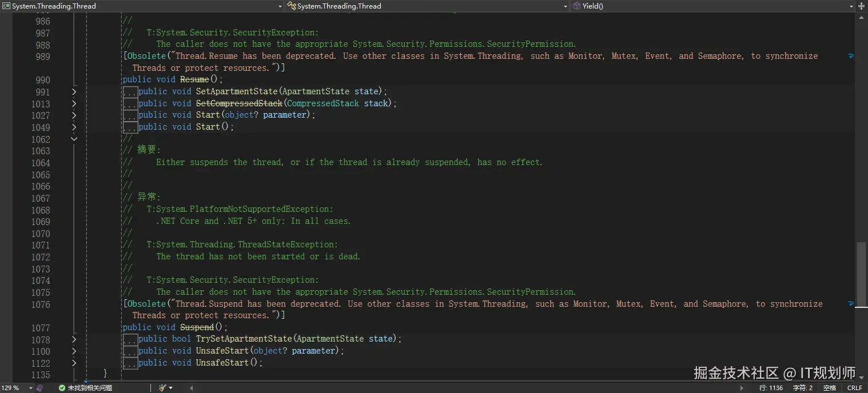Expand UnsafeStart(object? parameter) at line 1100
The image size is (868, 393).
(x=74, y=351)
